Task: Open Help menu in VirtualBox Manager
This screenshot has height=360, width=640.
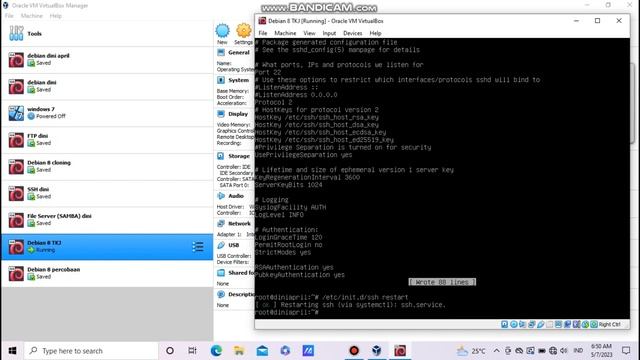Action: pos(56,16)
